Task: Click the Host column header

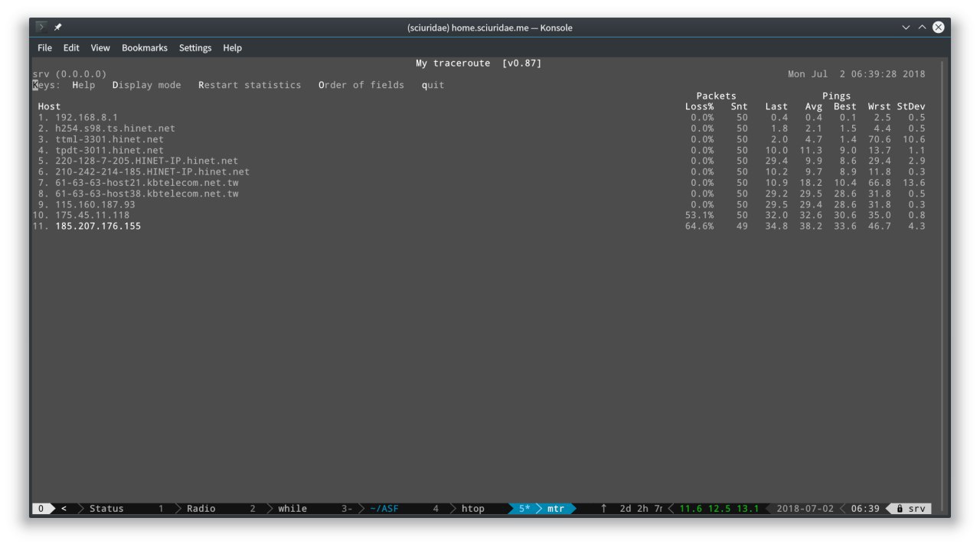Action: coord(49,106)
